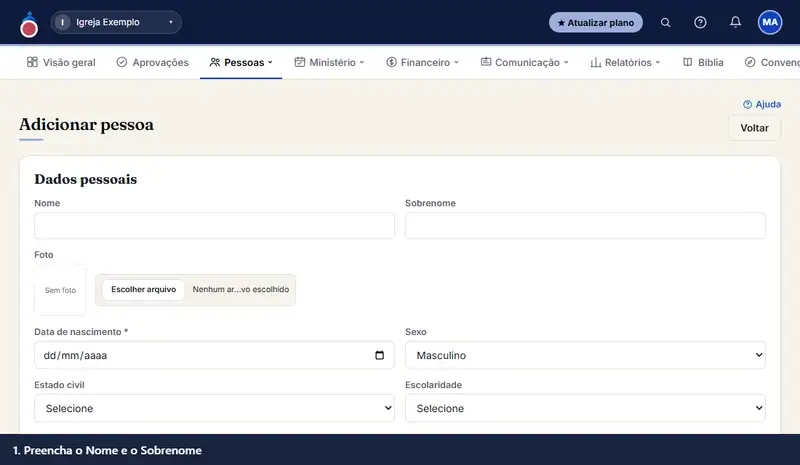Focus the Nome input field

[x=214, y=226]
